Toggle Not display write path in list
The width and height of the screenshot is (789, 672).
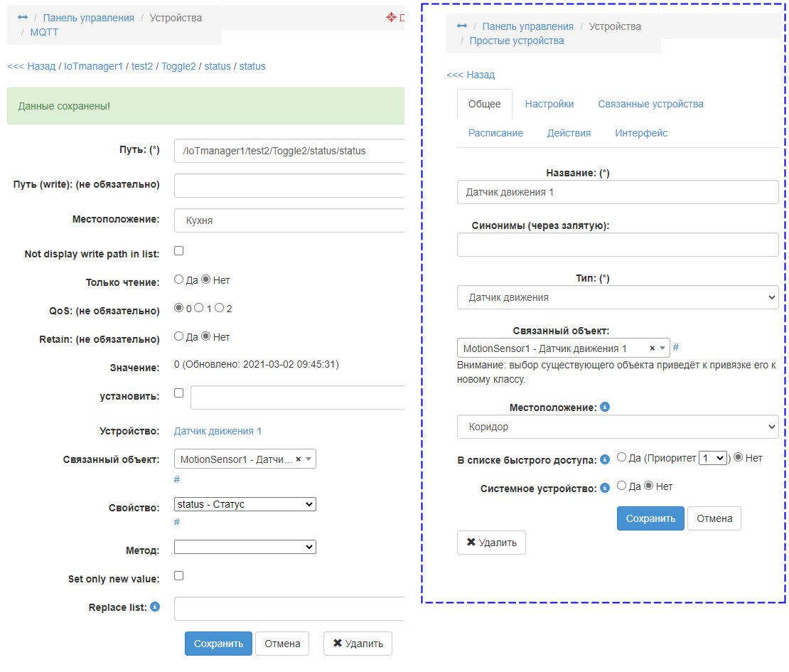pos(178,251)
